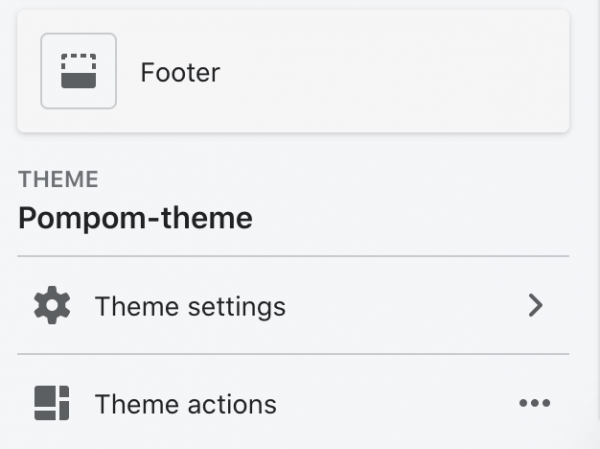The width and height of the screenshot is (600, 449).
Task: Click the layout icon beside Theme actions
Action: (52, 403)
